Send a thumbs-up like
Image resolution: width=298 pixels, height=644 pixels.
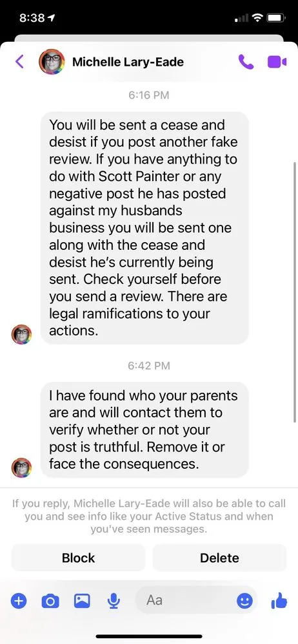click(279, 601)
